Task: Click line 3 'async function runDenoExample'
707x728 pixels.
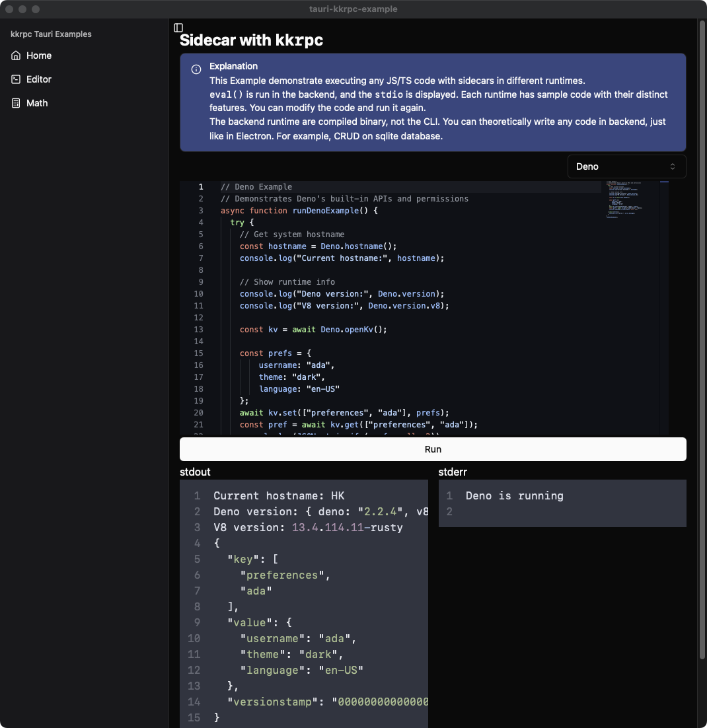Action: [299, 211]
